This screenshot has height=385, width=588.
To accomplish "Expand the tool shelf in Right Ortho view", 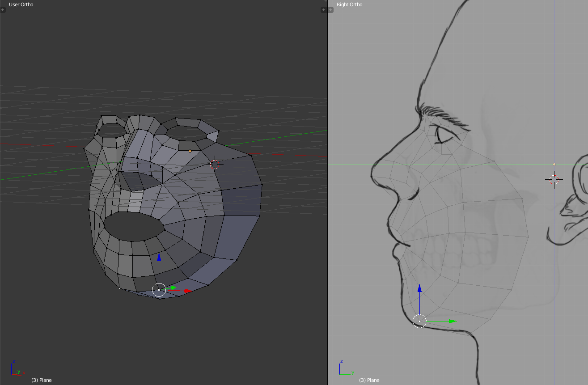I will tap(330, 10).
